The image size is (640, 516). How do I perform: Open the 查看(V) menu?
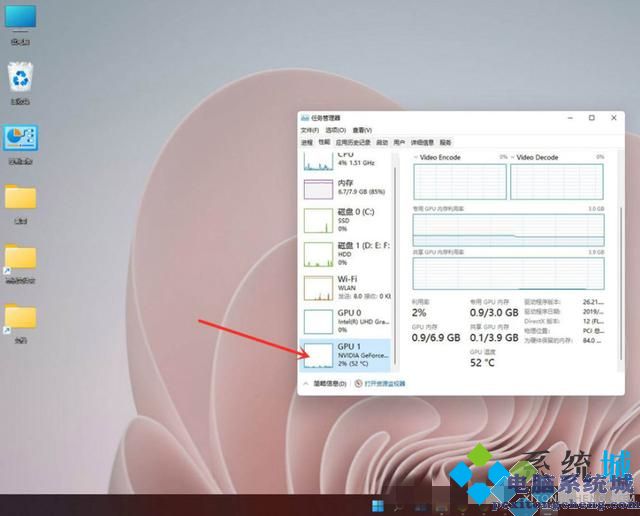click(362, 130)
